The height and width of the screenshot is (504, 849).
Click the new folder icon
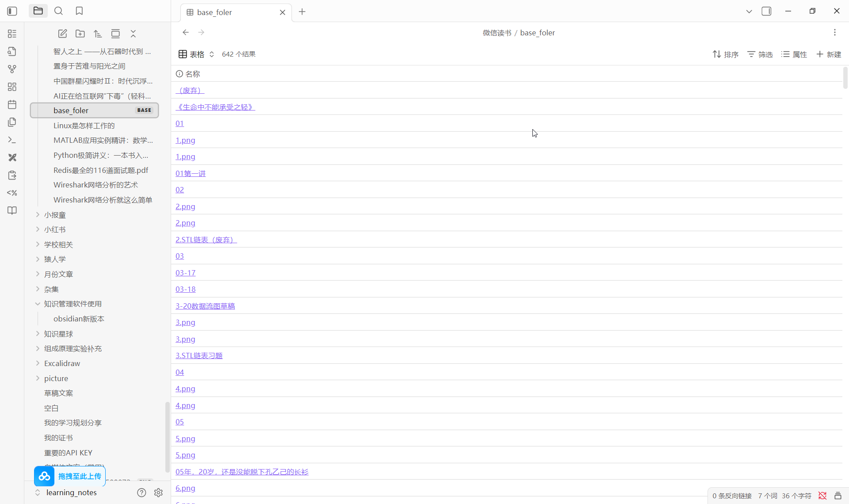tap(80, 34)
